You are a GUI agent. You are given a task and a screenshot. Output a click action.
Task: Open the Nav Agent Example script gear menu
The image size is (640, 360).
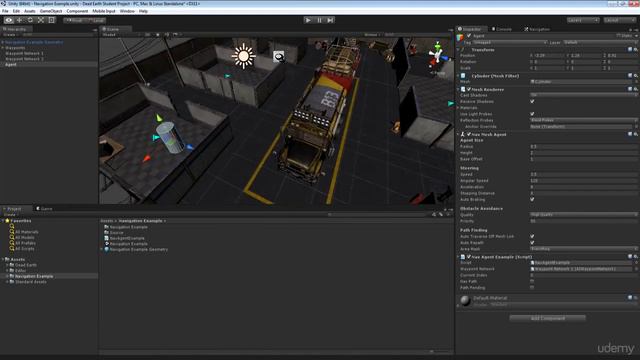tap(635, 257)
